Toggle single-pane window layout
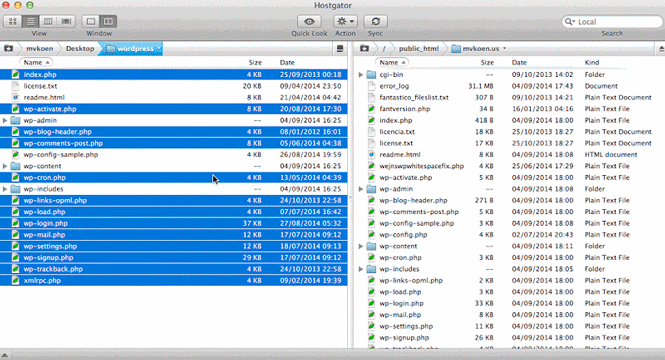The width and height of the screenshot is (665, 360). (x=91, y=21)
